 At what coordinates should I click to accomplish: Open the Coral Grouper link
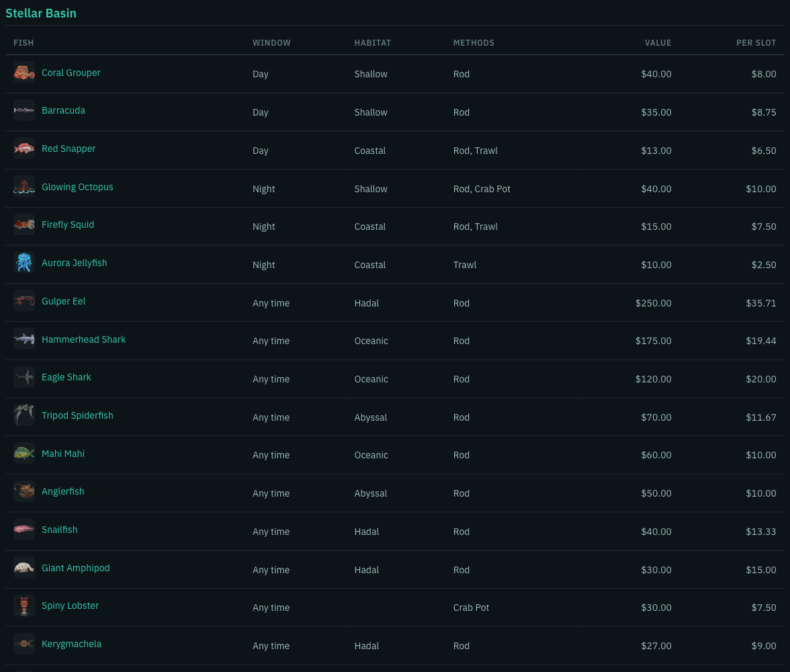(x=71, y=73)
